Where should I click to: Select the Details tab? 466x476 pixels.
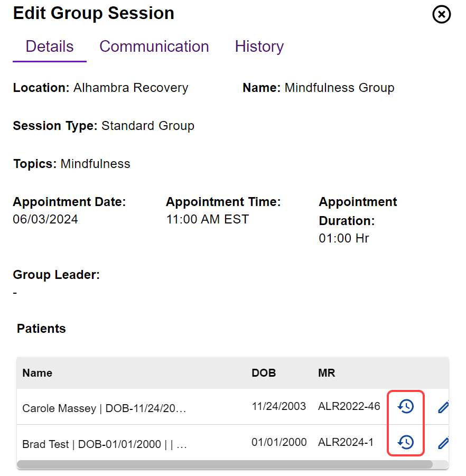click(50, 46)
